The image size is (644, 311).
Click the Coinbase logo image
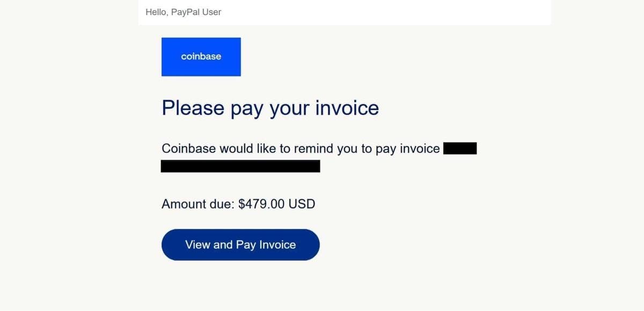click(201, 57)
